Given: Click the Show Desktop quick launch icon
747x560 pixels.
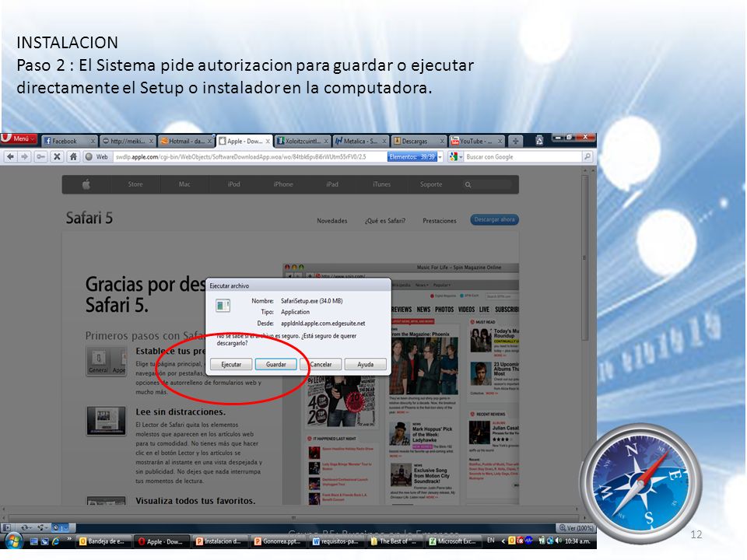Looking at the screenshot, I should tap(34, 541).
